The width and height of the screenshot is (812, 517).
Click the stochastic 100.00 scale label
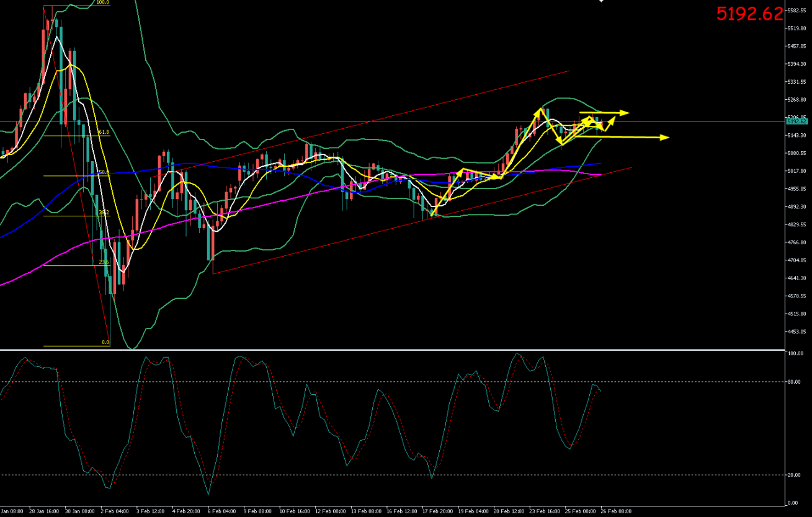click(795, 354)
